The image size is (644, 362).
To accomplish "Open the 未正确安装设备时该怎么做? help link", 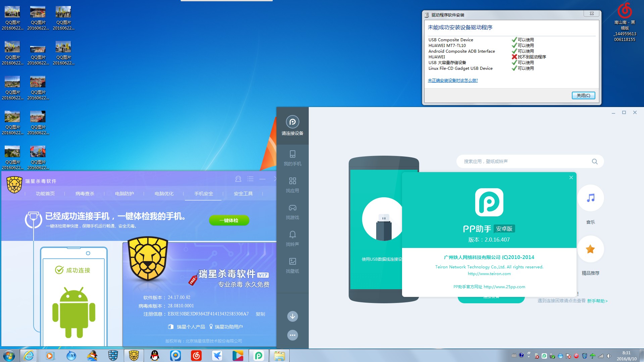I will pyautogui.click(x=453, y=81).
